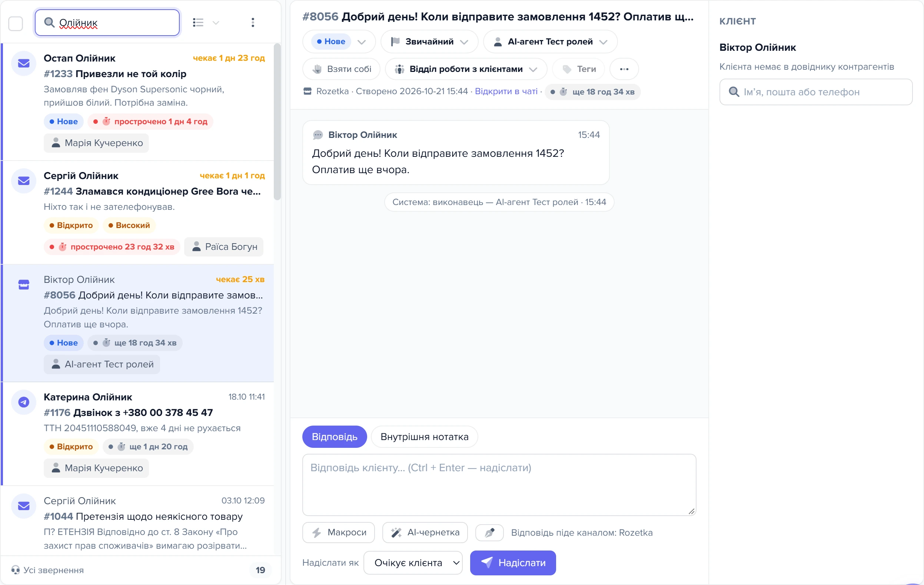Click the Раїса Богун assignee chip
This screenshot has width=924, height=585.
click(224, 247)
